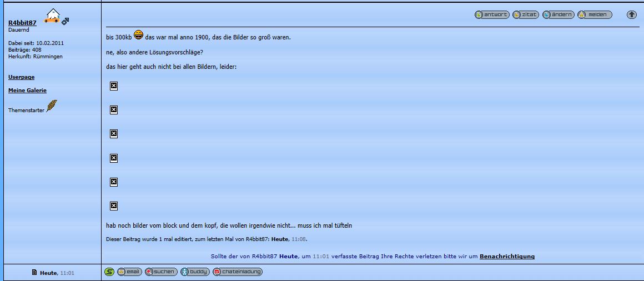Click the scroll-to-top arrow icon

tap(631, 15)
